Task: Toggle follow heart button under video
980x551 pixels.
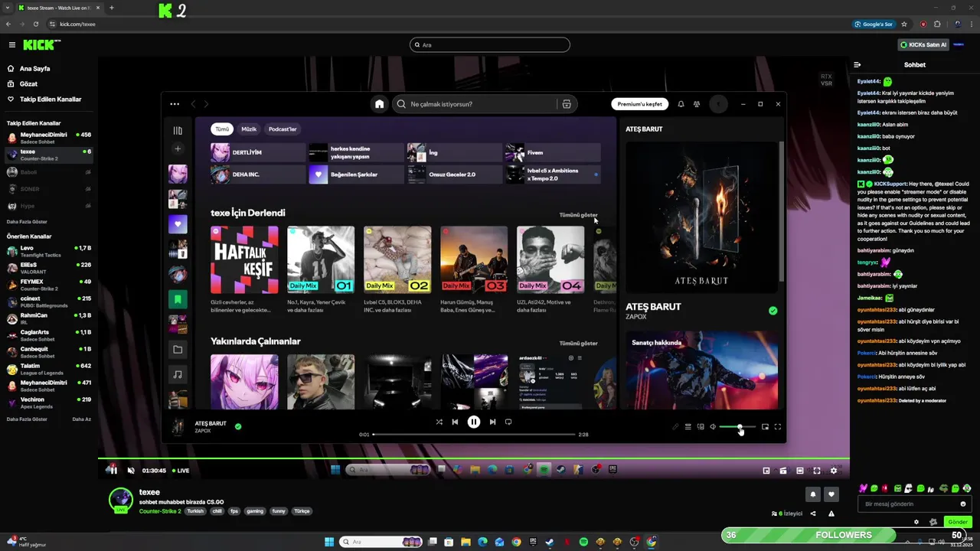Action: click(x=831, y=494)
